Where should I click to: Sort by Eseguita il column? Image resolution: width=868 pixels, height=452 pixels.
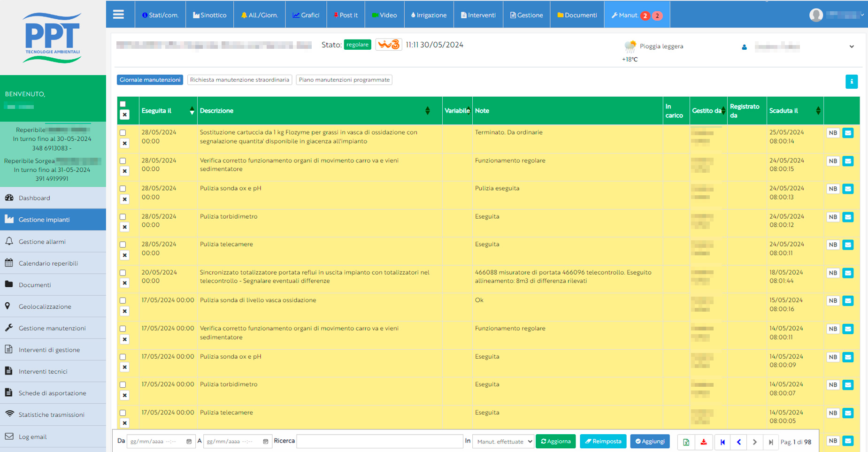(x=192, y=111)
